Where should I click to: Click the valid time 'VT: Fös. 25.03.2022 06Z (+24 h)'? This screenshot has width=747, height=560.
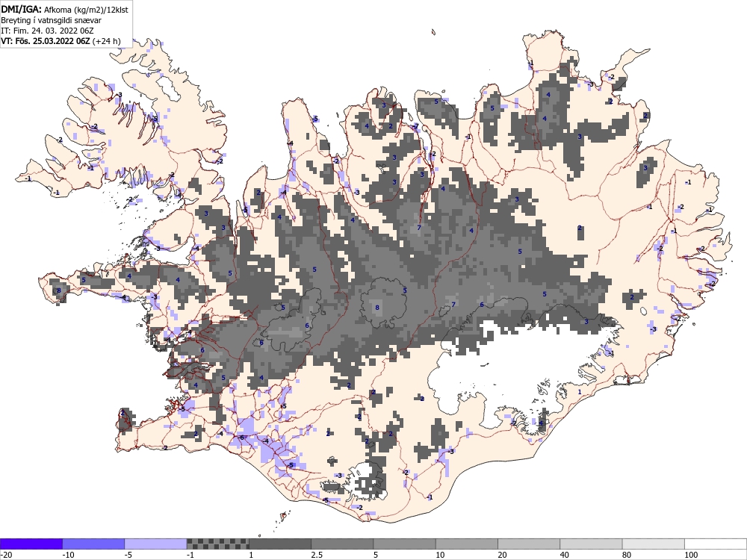point(61,41)
